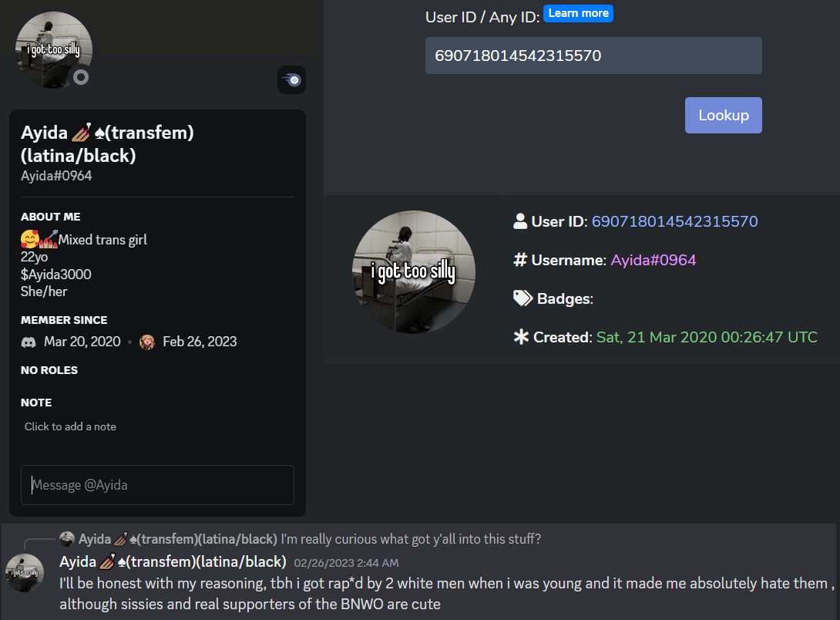The width and height of the screenshot is (840, 620).
Task: Click the hash icon beside Username
Action: point(520,260)
